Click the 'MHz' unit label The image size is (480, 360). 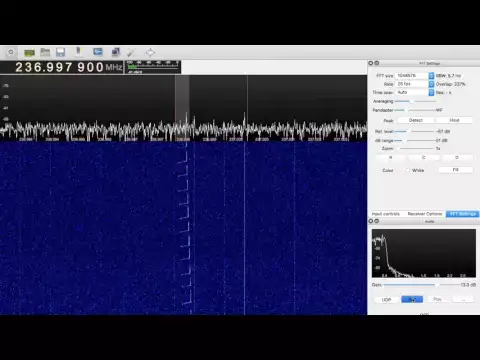(x=114, y=67)
